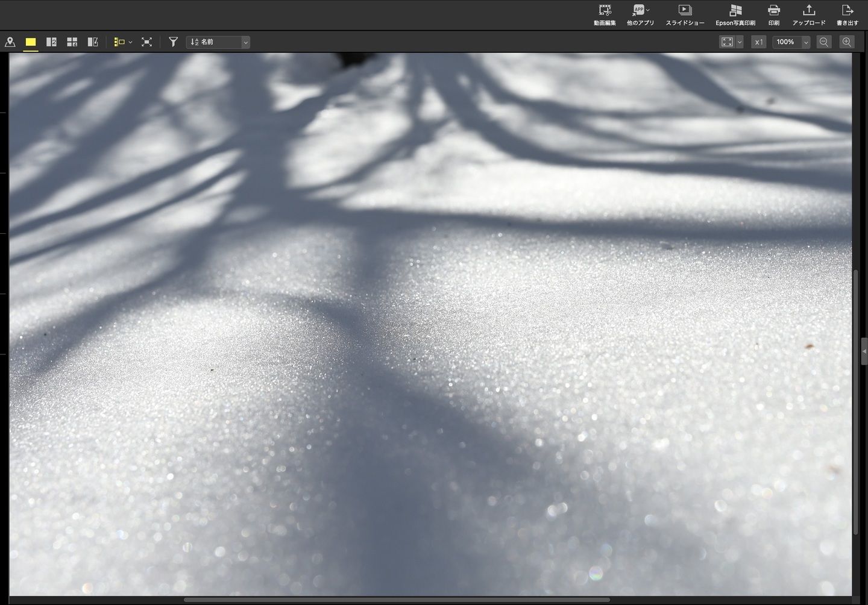
Task: Switch to four-image comparison view
Action: (72, 42)
